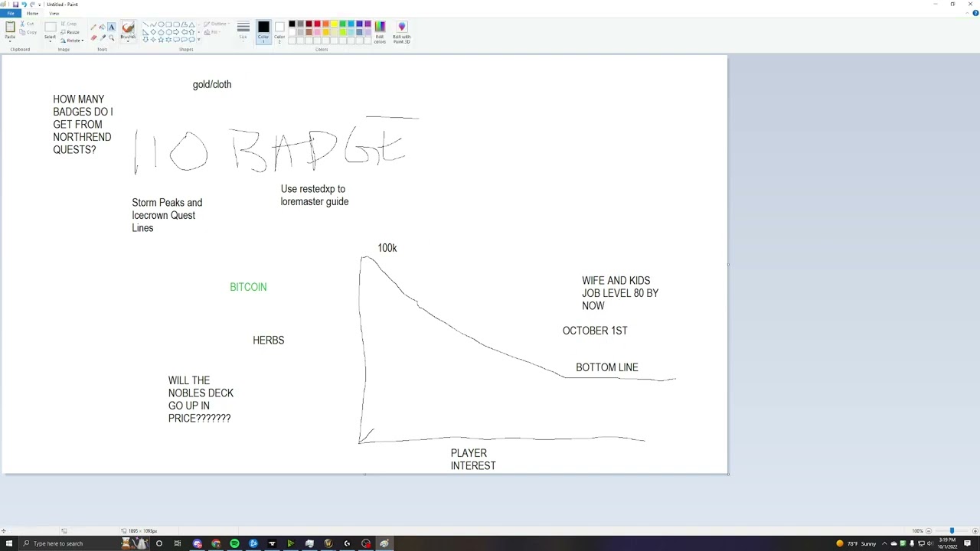The height and width of the screenshot is (551, 980).
Task: Pick the Diamond shape
Action: 153,32
